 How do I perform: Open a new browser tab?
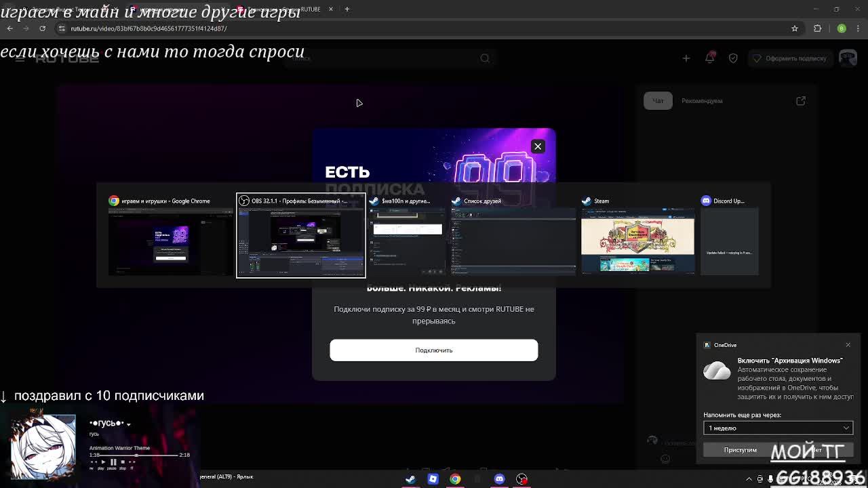click(347, 9)
